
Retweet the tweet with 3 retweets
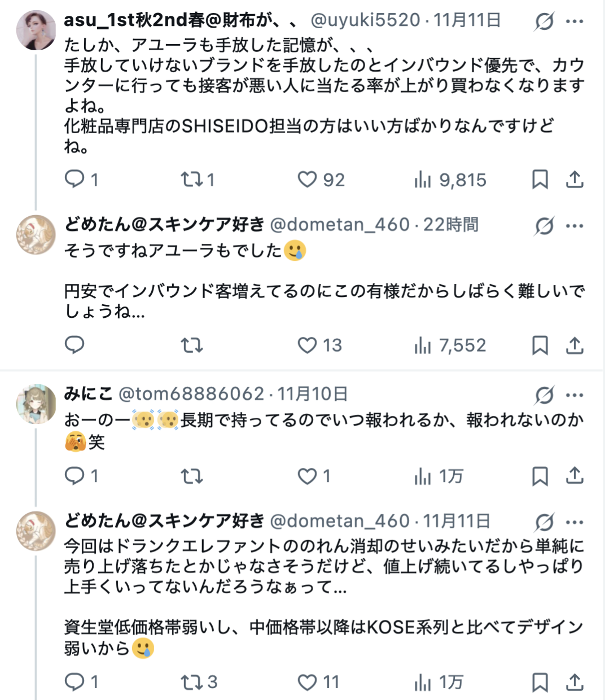pyautogui.click(x=191, y=682)
